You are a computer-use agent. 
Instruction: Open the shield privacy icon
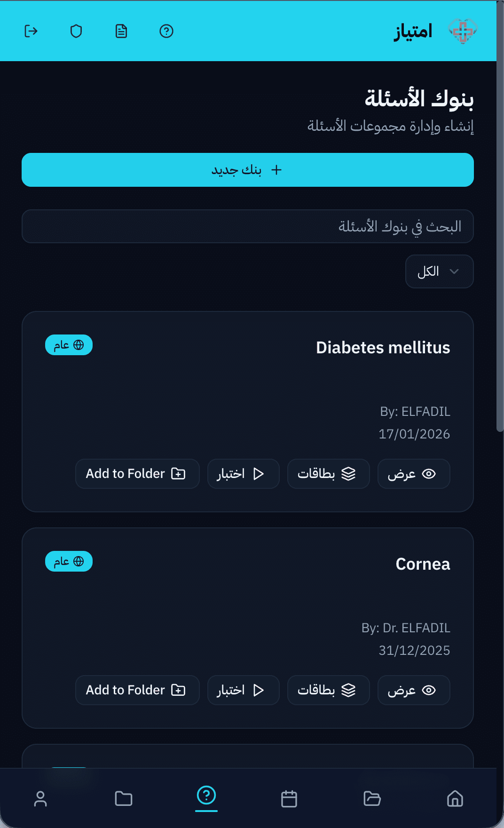tap(76, 31)
